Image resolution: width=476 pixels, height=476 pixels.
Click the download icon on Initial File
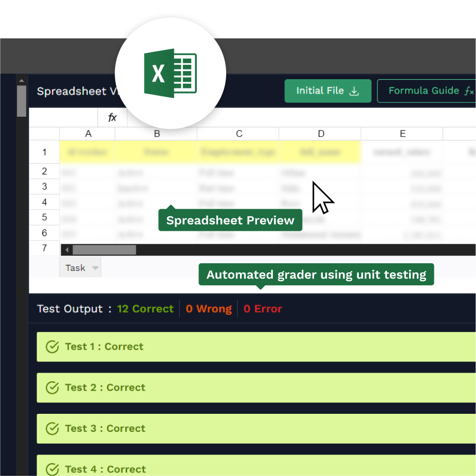pyautogui.click(x=354, y=91)
